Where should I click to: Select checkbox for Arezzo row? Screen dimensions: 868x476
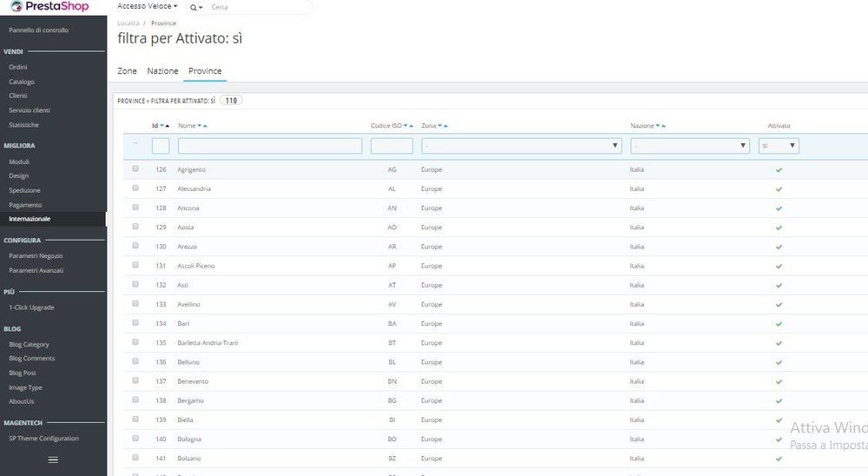click(x=135, y=246)
